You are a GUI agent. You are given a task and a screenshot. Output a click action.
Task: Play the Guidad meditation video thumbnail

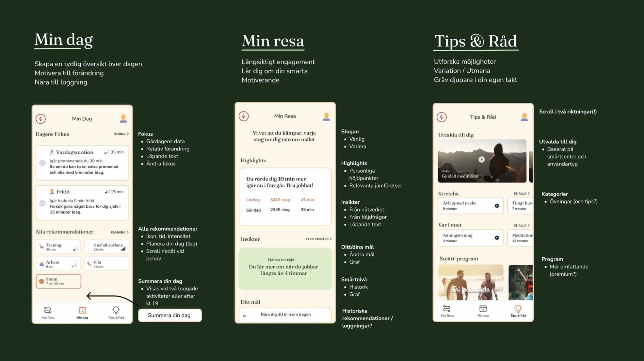coord(481,160)
